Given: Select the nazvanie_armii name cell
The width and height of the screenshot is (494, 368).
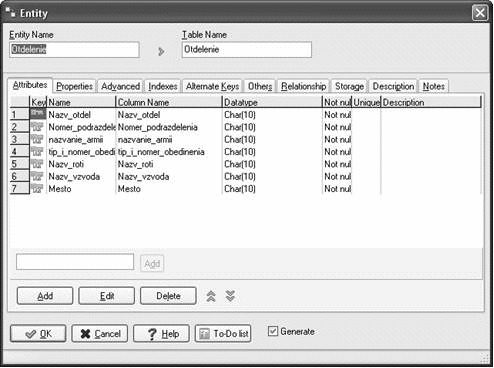Looking at the screenshot, I should (81, 139).
